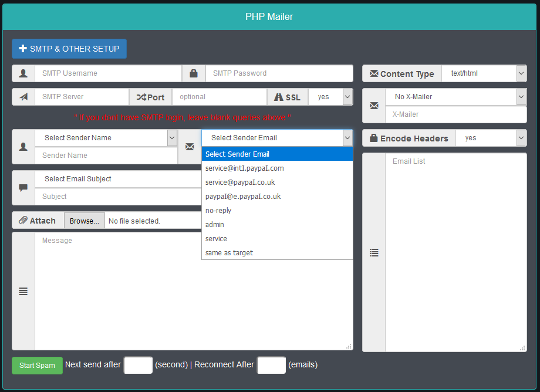Click the red SMTP login warning text
This screenshot has width=540, height=392.
point(183,118)
